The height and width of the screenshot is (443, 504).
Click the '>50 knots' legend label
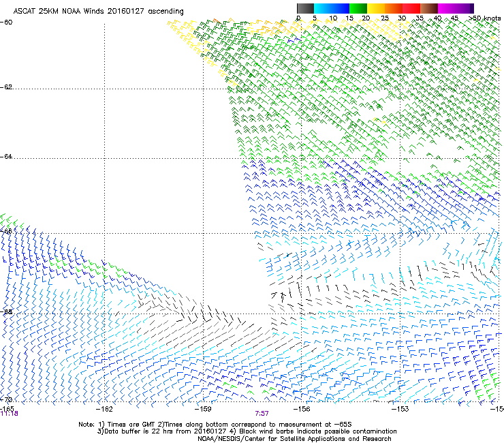pyautogui.click(x=484, y=18)
